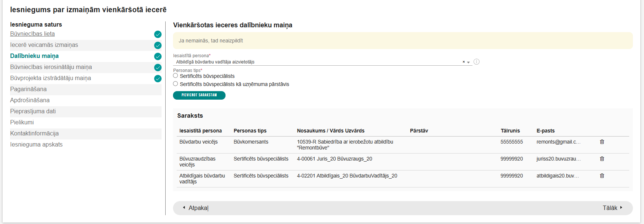Image resolution: width=644 pixels, height=224 pixels.
Task: Open the Būvniecības lieta link
Action: point(33,34)
